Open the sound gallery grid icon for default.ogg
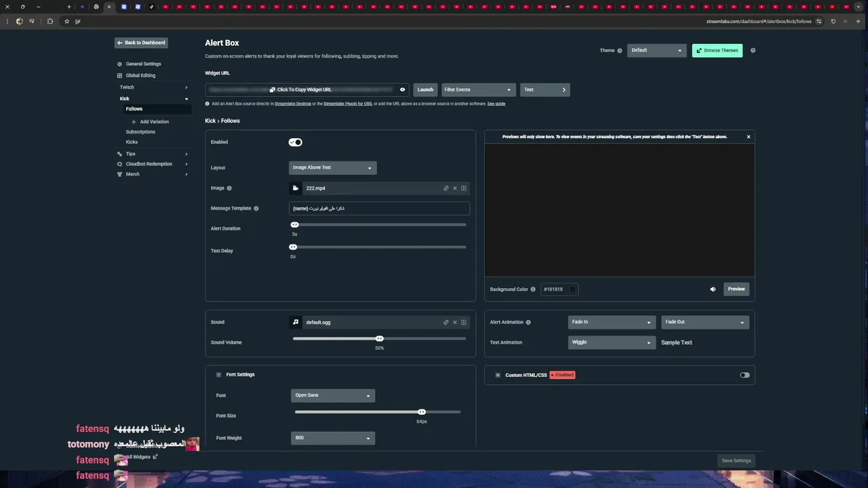Screen dimensions: 868x488 [x=464, y=323]
